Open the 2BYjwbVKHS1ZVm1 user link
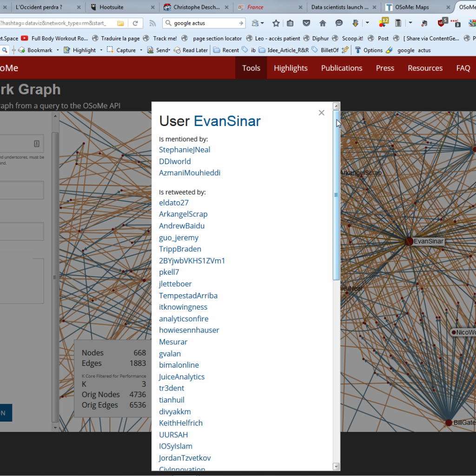This screenshot has height=476, width=476. (192, 261)
